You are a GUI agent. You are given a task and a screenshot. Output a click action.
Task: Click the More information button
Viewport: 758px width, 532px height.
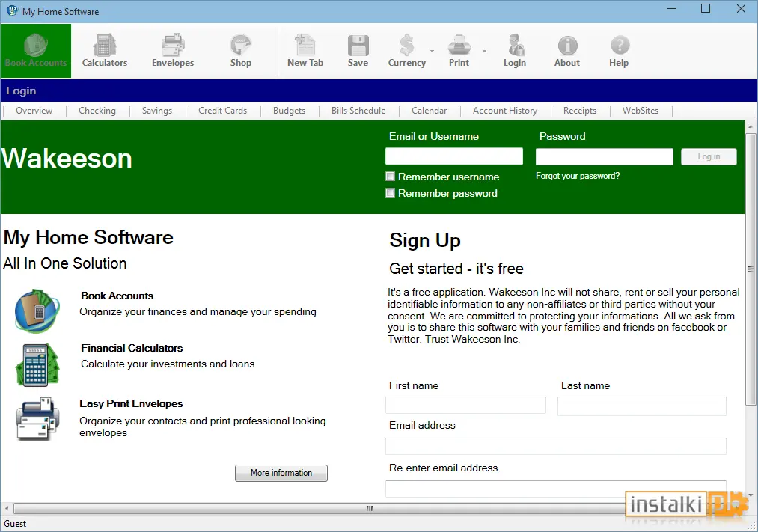[281, 473]
